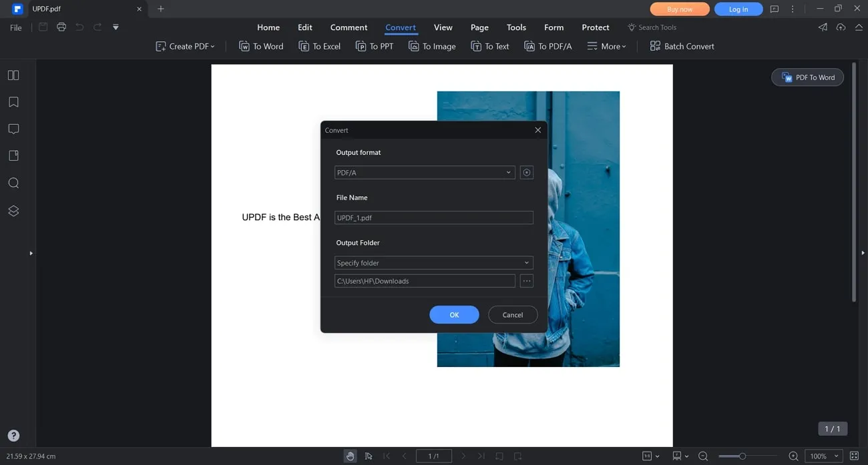Open the More conversions dropdown
The width and height of the screenshot is (868, 465).
tap(606, 46)
